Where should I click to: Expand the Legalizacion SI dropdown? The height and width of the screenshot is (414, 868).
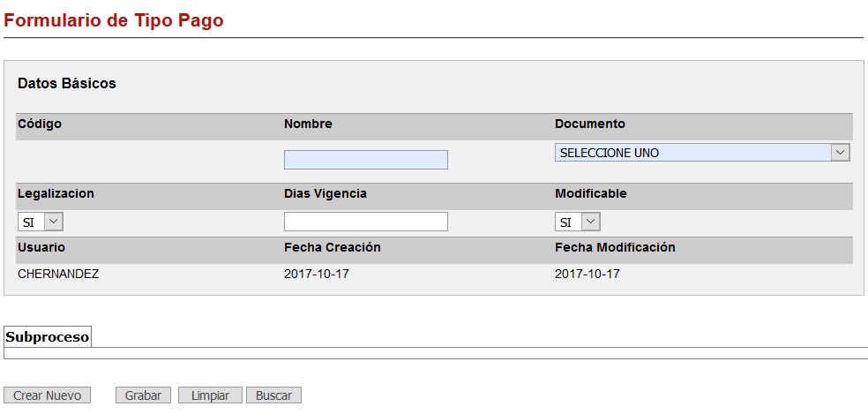[41, 222]
